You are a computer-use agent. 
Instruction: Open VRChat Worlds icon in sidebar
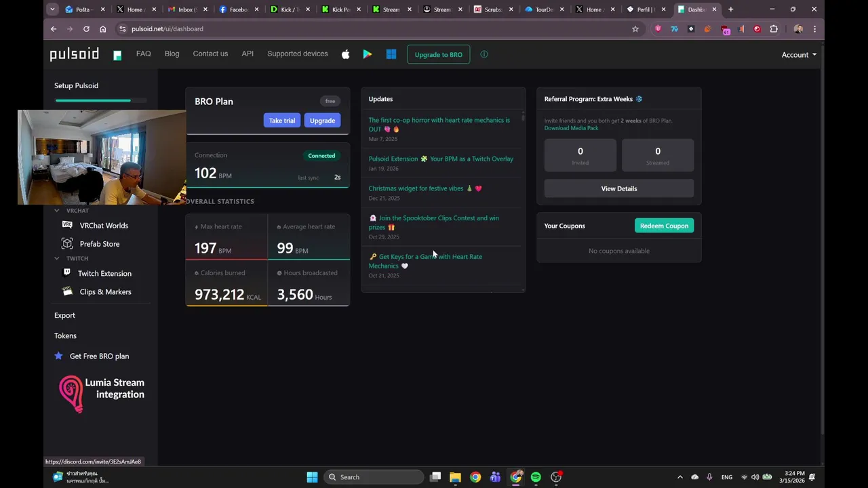click(67, 225)
